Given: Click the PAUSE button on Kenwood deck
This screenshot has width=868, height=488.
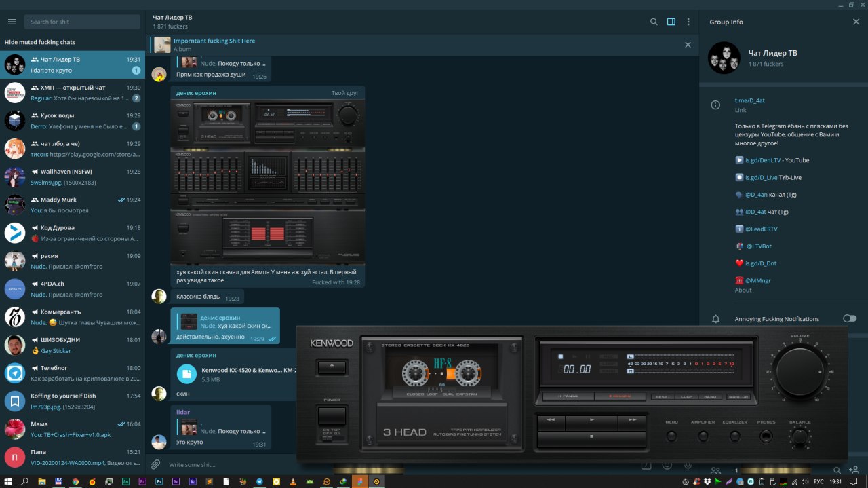Looking at the screenshot, I should click(568, 396).
